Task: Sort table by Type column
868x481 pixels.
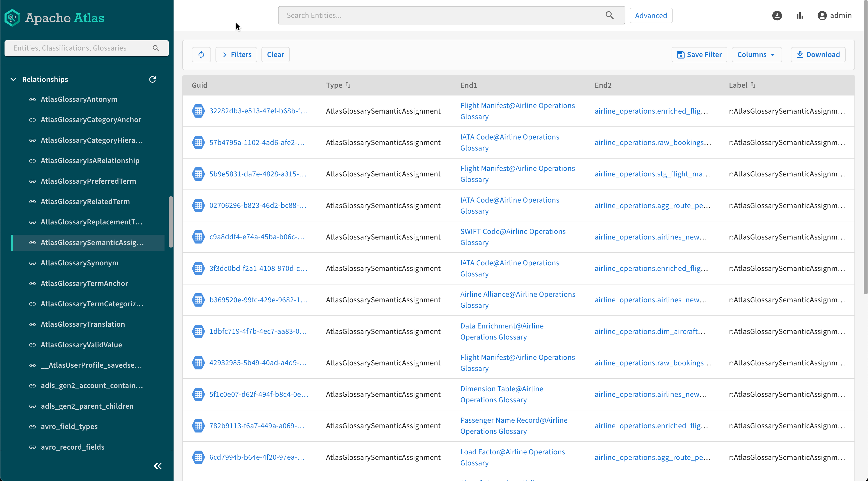Action: pyautogui.click(x=348, y=85)
